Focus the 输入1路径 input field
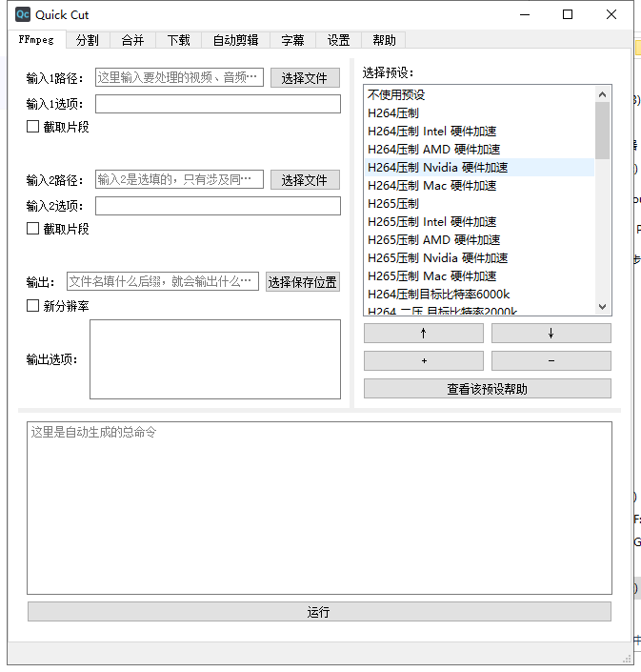This screenshot has width=641, height=672. click(179, 77)
